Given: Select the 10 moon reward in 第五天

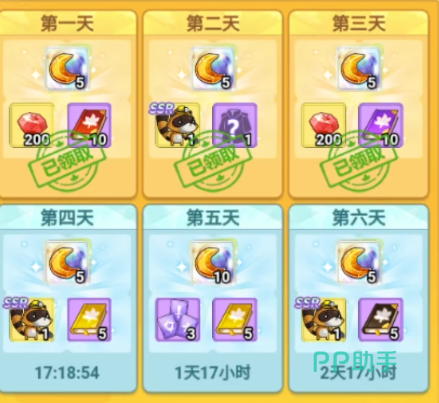Looking at the screenshot, I should click(213, 263).
